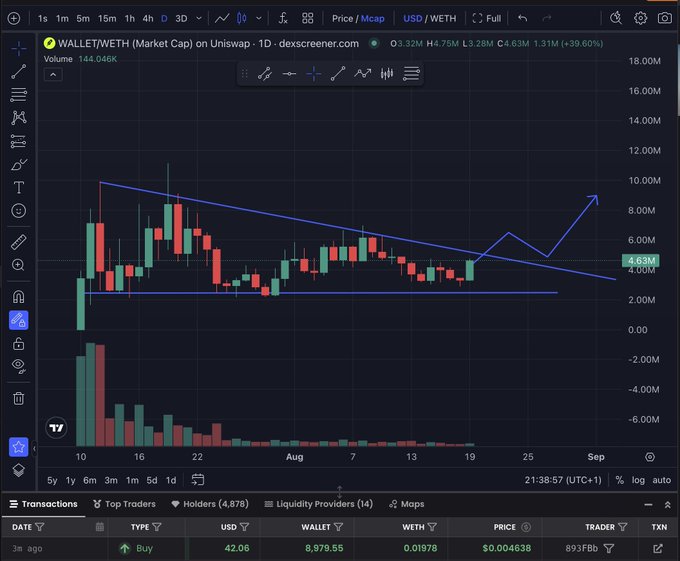
Task: Select the trend line drawing tool
Action: [19, 72]
